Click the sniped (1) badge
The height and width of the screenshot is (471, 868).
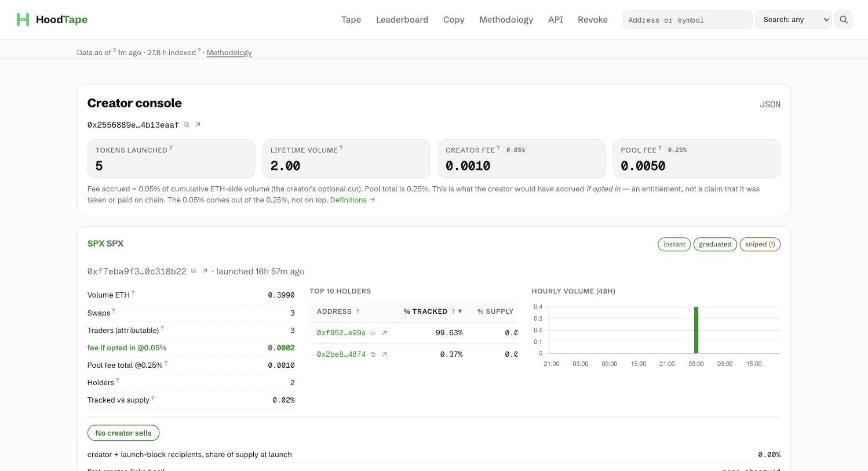pos(760,244)
